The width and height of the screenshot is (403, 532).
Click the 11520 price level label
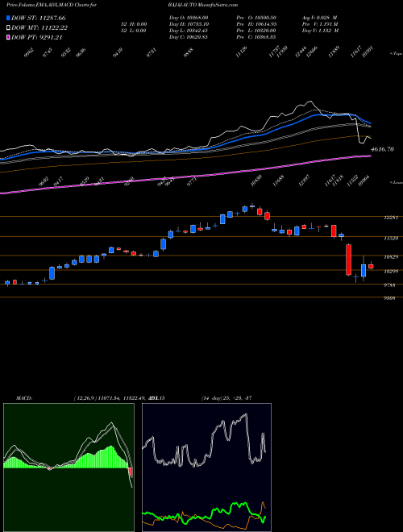coord(391,239)
